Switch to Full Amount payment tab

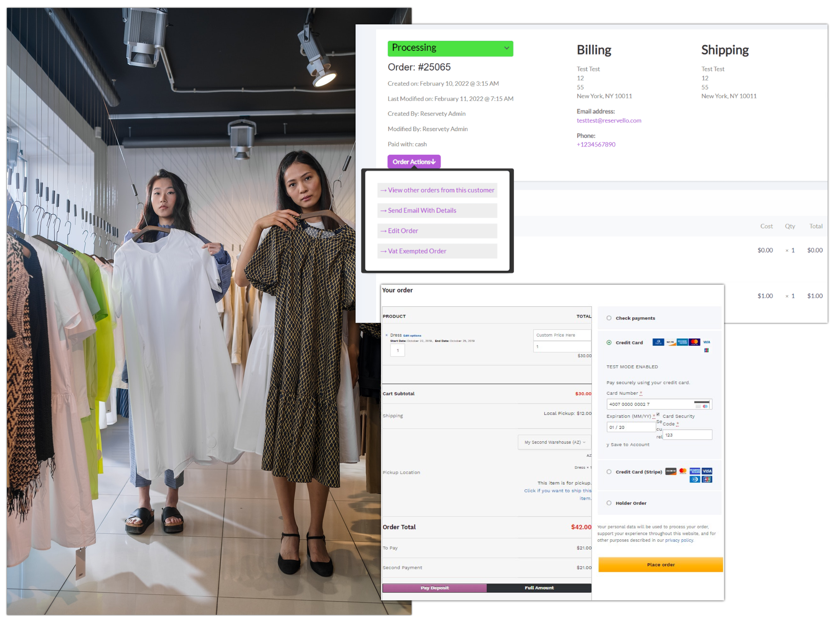[x=539, y=588]
